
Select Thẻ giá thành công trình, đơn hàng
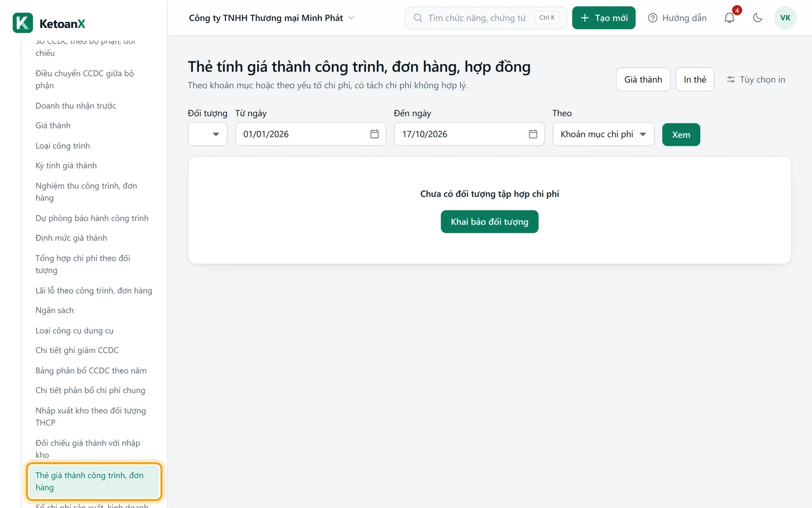click(x=93, y=482)
